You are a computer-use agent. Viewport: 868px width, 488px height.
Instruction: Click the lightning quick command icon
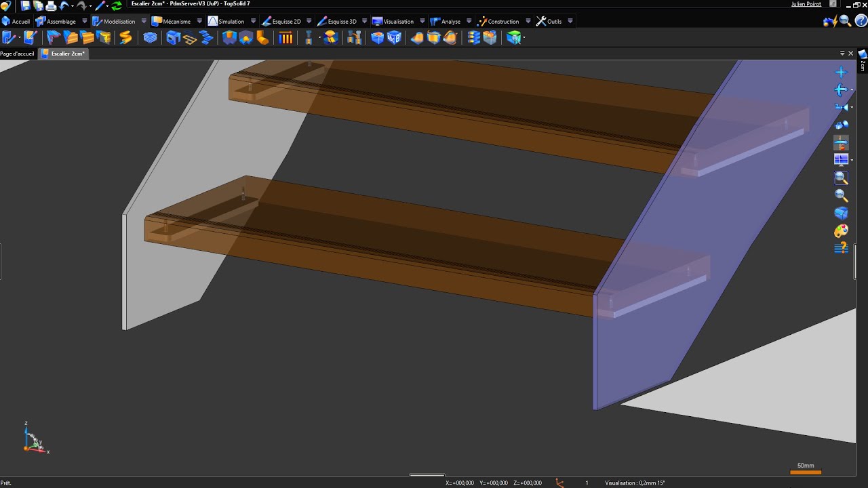[830, 21]
